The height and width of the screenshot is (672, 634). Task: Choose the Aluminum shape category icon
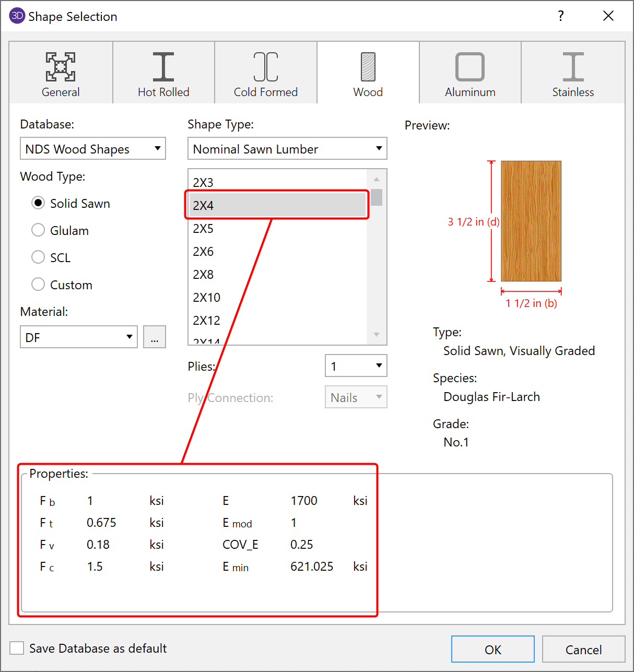(470, 67)
